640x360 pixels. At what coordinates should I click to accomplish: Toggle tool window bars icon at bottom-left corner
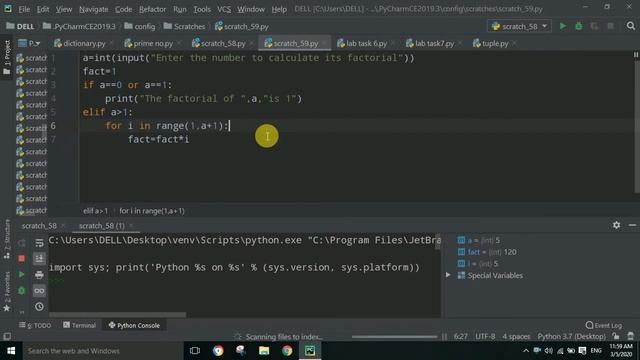(7, 336)
